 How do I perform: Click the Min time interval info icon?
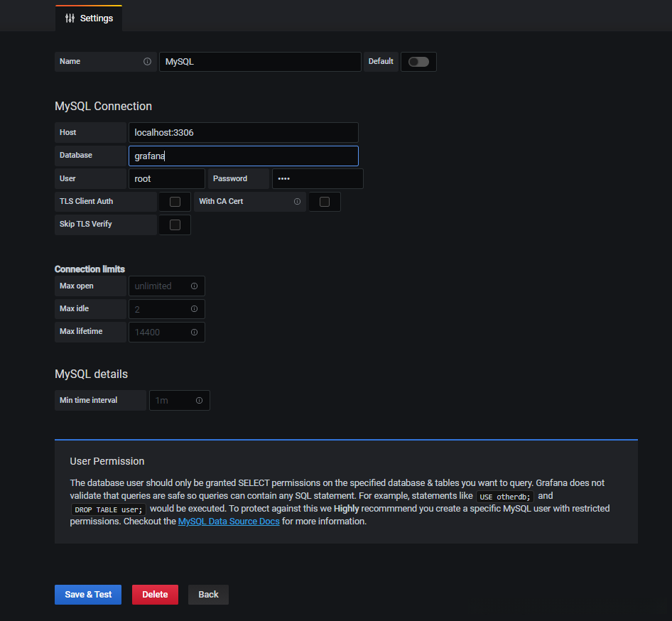pyautogui.click(x=200, y=400)
